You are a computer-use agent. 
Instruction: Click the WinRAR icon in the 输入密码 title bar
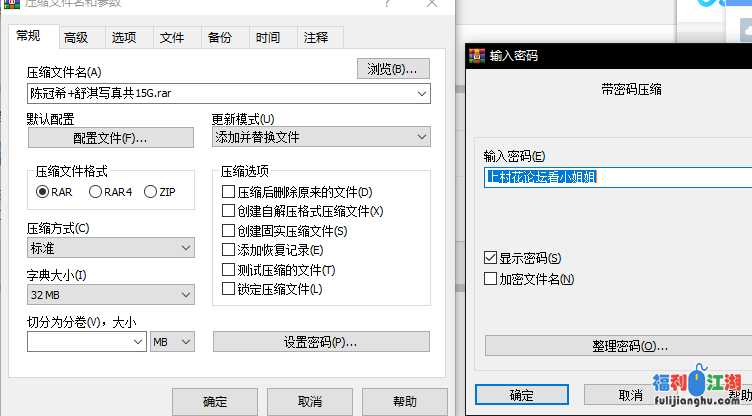tap(477, 56)
